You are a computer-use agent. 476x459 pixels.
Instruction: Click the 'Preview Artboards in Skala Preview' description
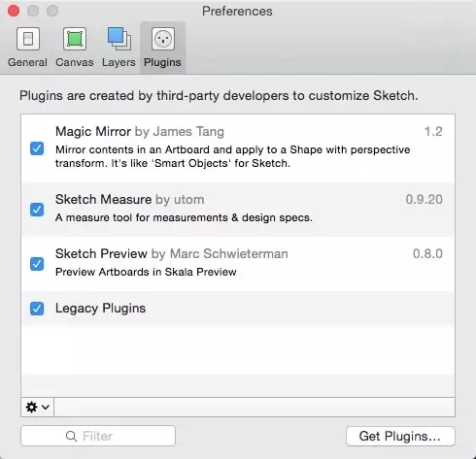pyautogui.click(x=146, y=272)
